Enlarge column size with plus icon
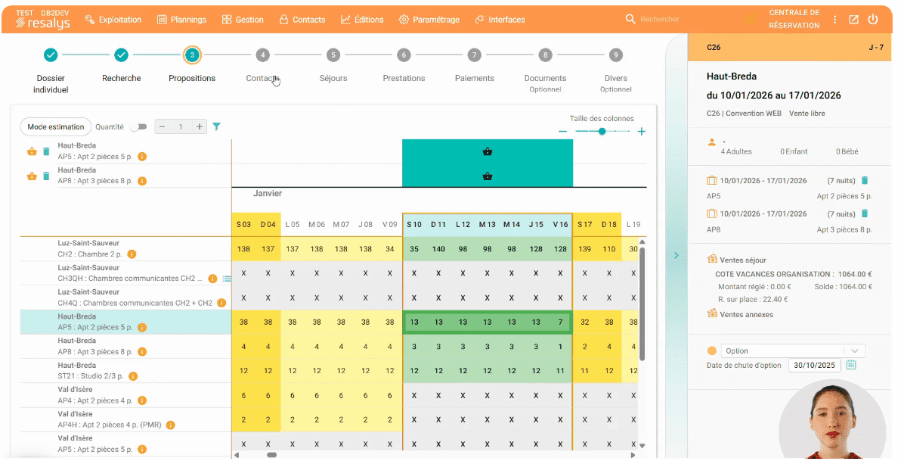Image resolution: width=901 pixels, height=459 pixels. point(641,132)
